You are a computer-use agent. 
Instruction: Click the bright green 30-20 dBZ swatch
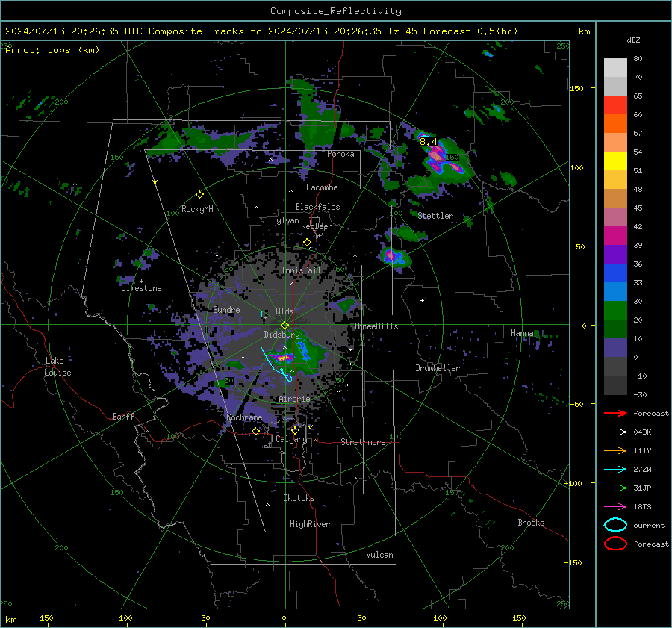pos(615,310)
